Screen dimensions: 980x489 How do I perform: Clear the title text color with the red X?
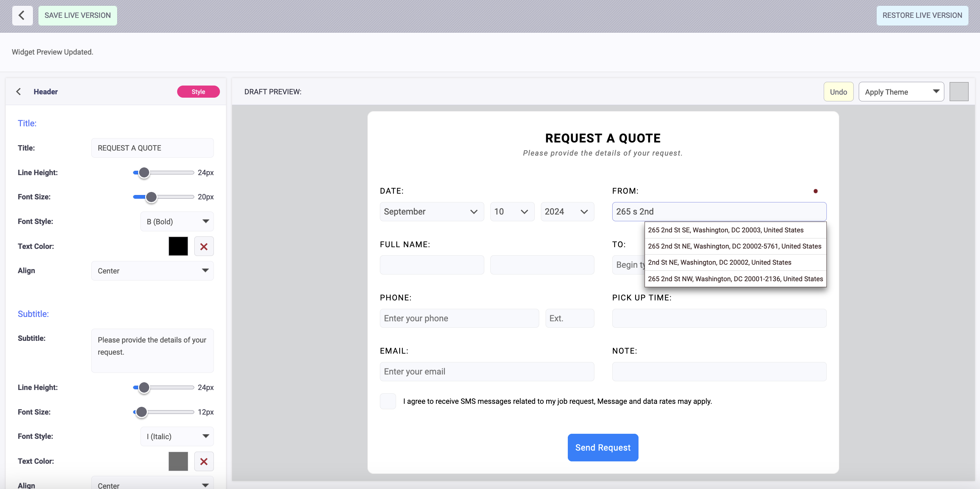coord(204,246)
